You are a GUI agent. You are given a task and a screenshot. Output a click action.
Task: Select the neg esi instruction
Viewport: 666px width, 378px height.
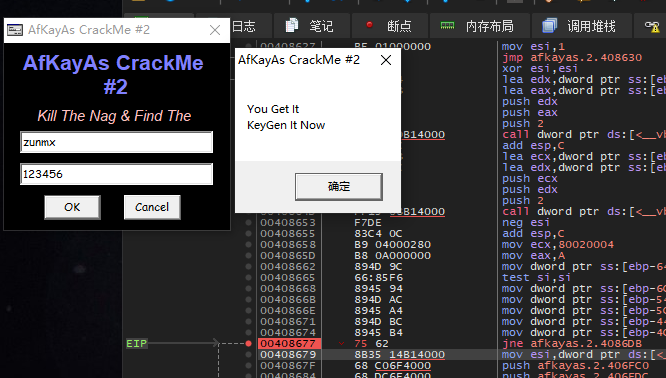[x=526, y=223]
